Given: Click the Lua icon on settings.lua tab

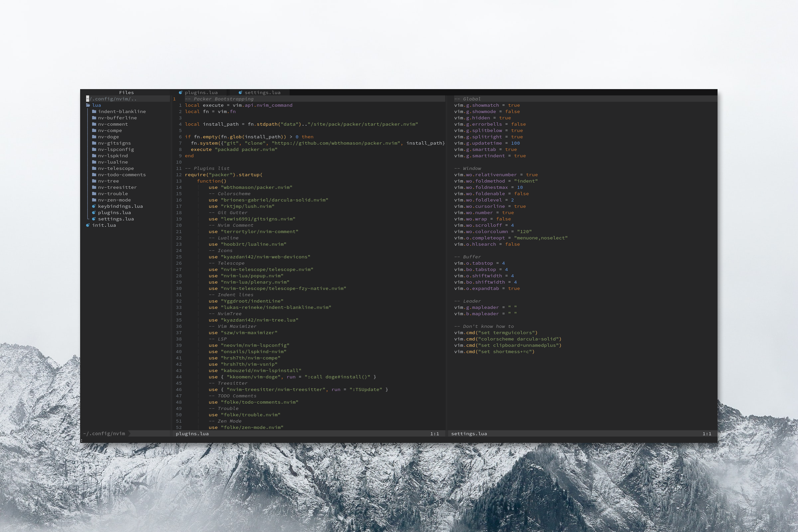Looking at the screenshot, I should 240,93.
